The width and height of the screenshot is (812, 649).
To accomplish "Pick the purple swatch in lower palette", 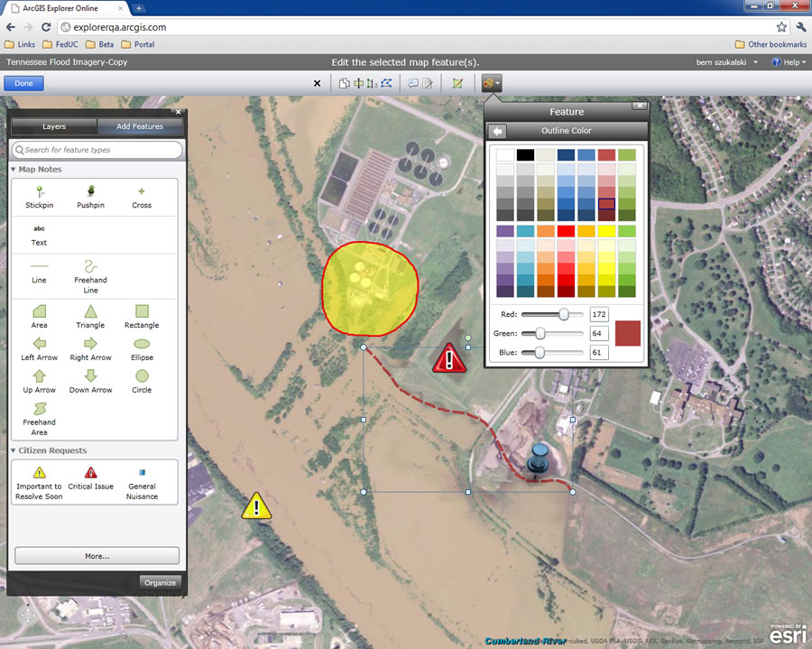I will [x=505, y=231].
